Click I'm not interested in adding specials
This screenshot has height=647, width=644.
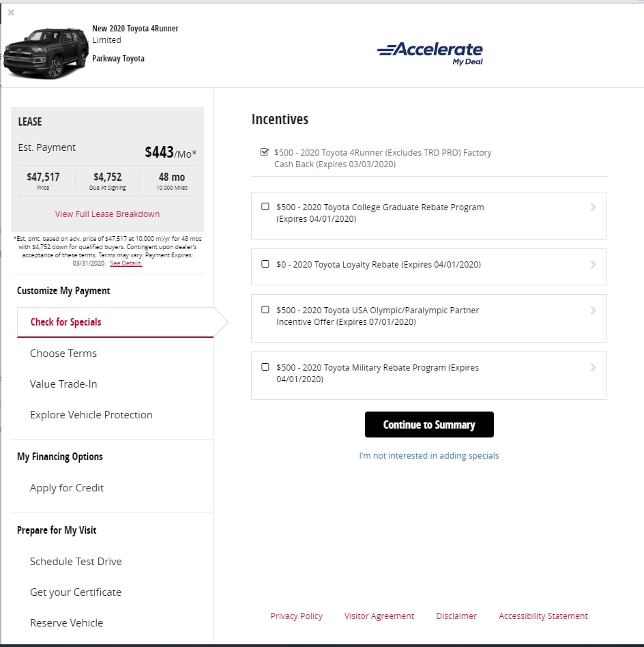429,455
